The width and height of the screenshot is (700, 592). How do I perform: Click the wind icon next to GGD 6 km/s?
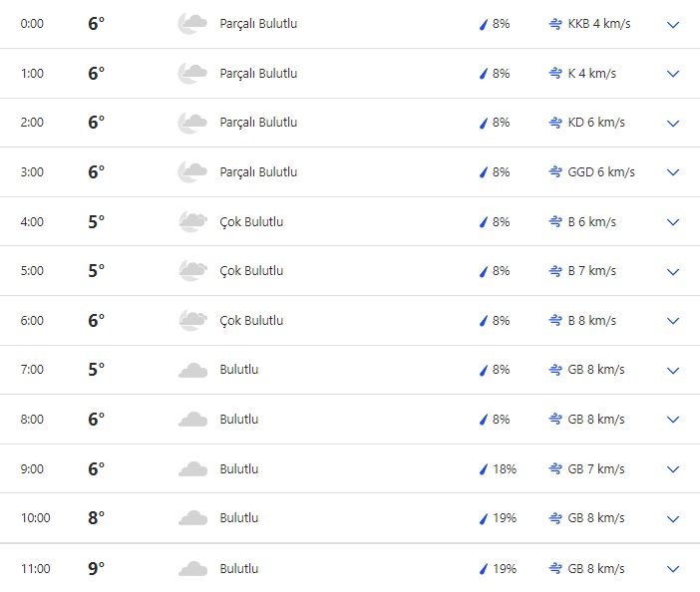click(x=555, y=172)
